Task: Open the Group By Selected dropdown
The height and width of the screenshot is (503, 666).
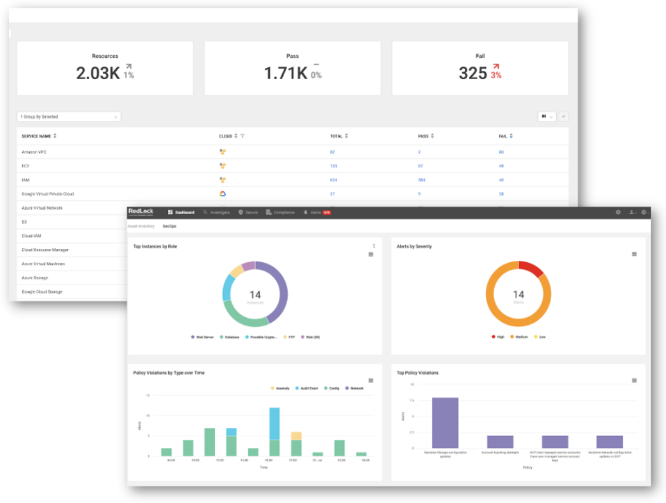Action: point(69,116)
